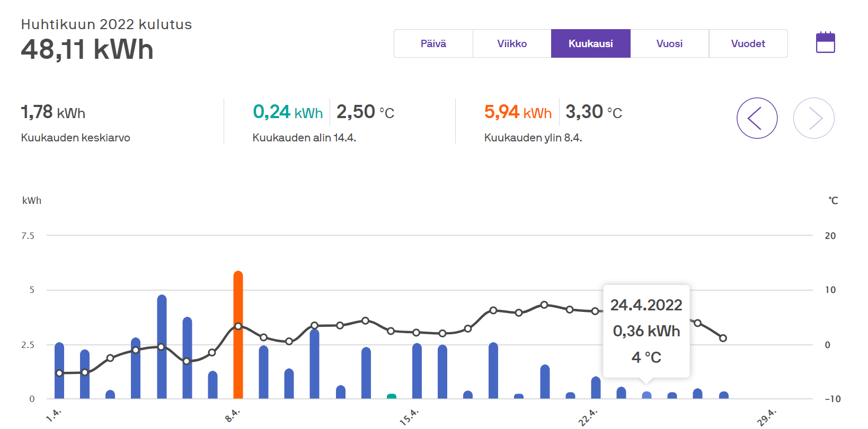
Task: Click the disabled next month arrow
Action: (813, 118)
